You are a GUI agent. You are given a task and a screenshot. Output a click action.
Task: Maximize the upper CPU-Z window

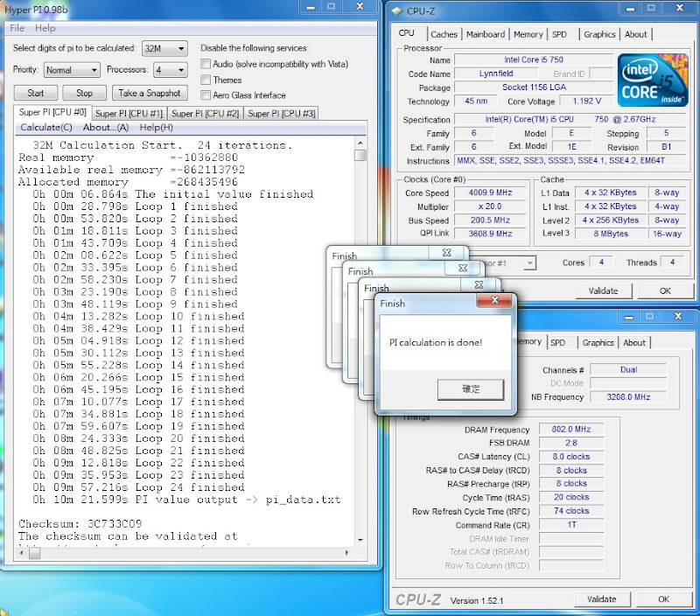tap(651, 8)
